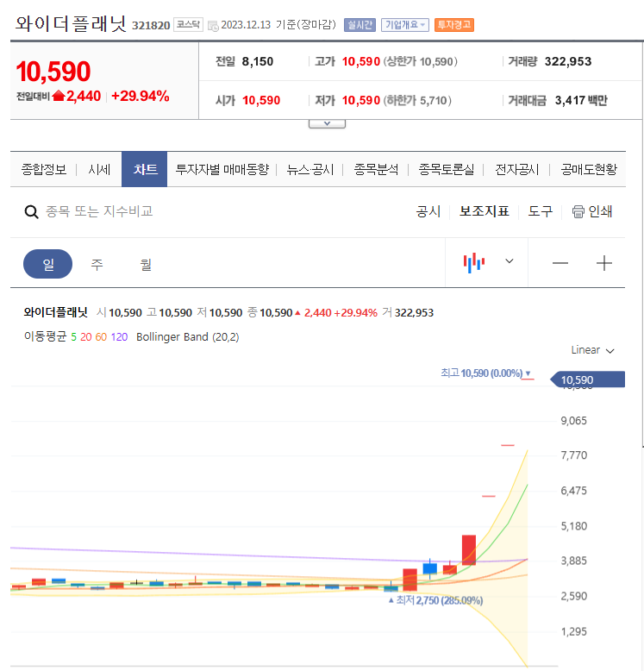644x671 pixels.
Task: Click the 하한가 5,710 text
Action: (417, 101)
